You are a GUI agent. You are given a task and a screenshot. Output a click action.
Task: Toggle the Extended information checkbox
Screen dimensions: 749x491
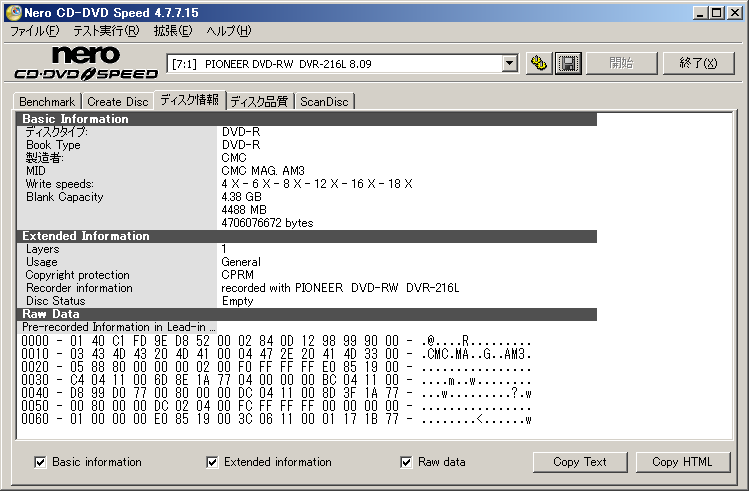tap(212, 462)
